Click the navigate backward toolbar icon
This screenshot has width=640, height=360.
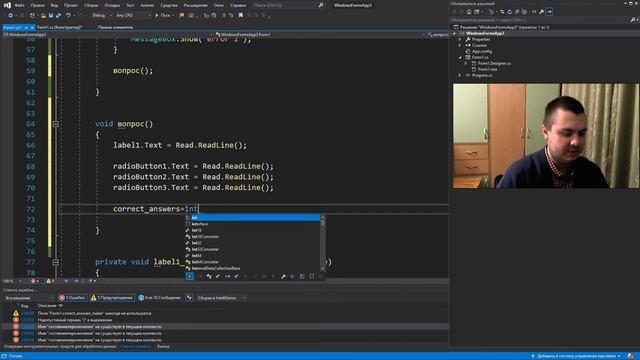click(x=10, y=16)
